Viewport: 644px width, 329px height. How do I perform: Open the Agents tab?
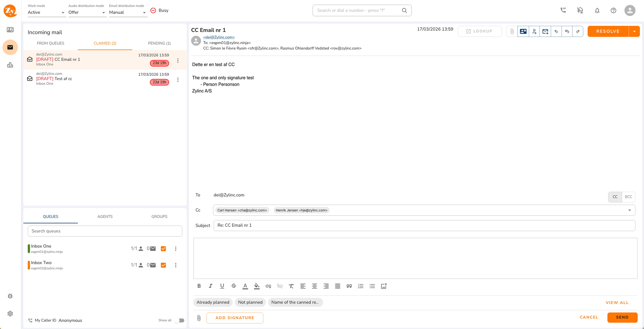(x=105, y=216)
